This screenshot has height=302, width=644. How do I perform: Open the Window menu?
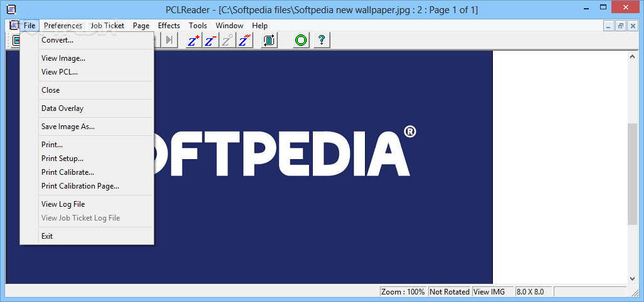[x=230, y=26]
